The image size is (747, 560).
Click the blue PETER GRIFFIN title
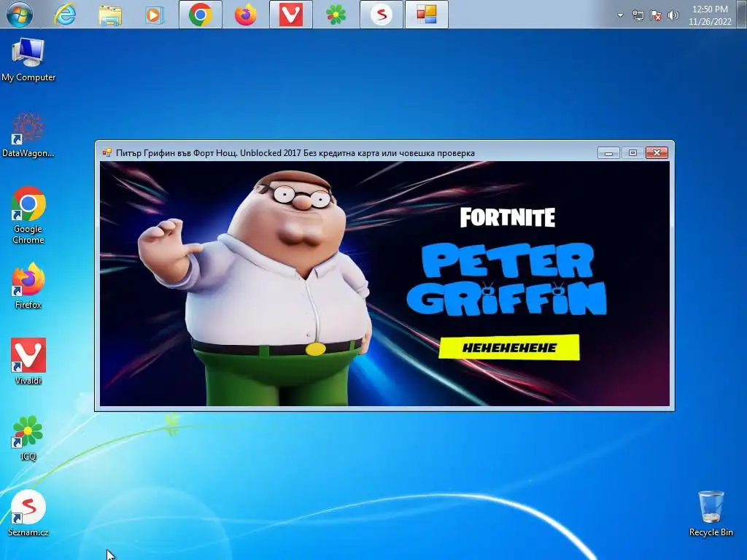pos(507,279)
